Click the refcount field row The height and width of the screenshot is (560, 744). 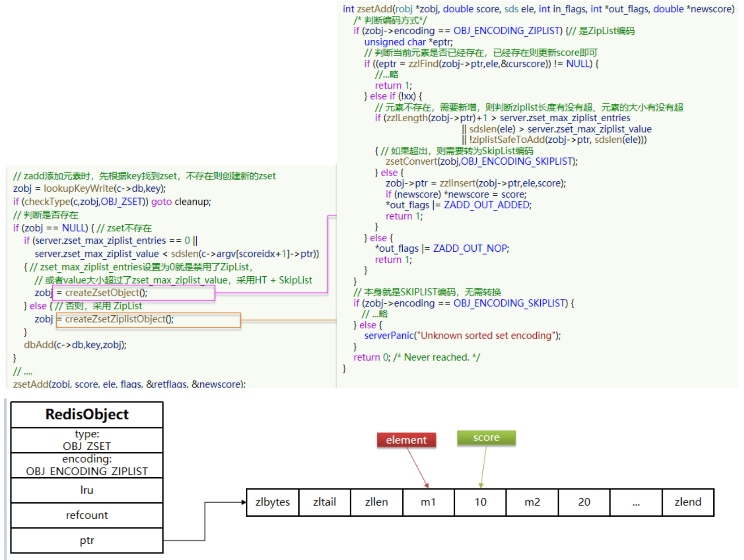(87, 515)
